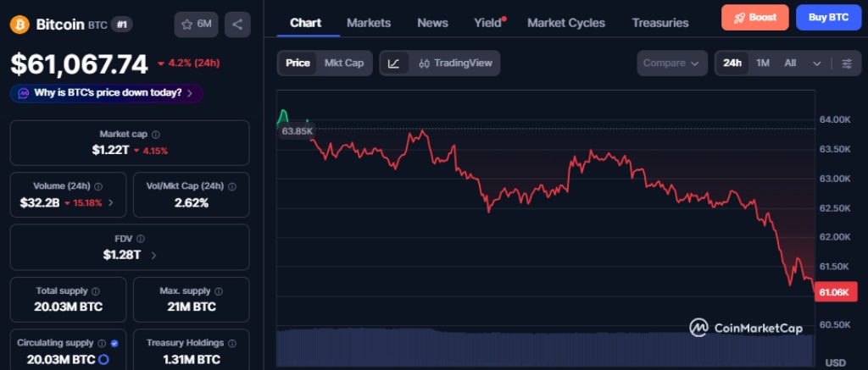Click the volume bars under the chart
This screenshot has height=370, width=868.
pyautogui.click(x=545, y=349)
